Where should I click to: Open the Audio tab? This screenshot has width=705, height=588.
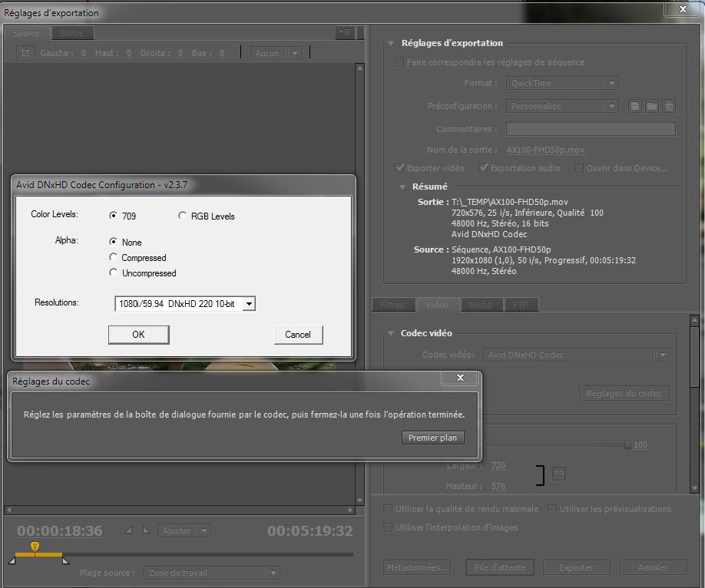[481, 305]
